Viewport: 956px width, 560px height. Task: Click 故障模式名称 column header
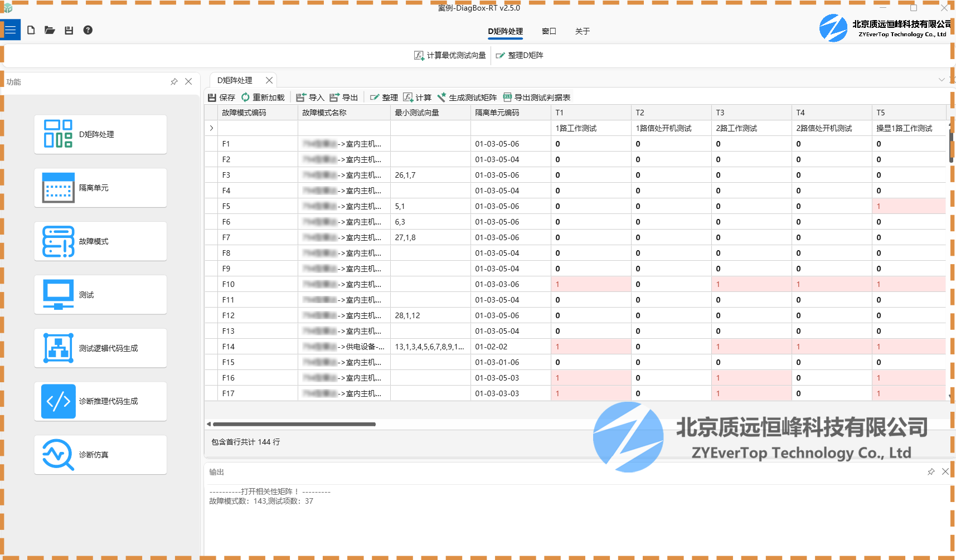tap(344, 113)
